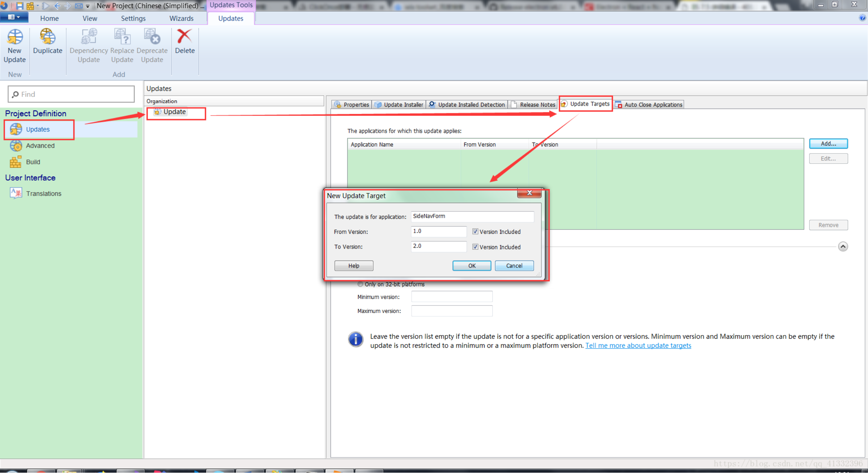The width and height of the screenshot is (868, 473).
Task: Collapse section with round chevron button
Action: (x=843, y=246)
